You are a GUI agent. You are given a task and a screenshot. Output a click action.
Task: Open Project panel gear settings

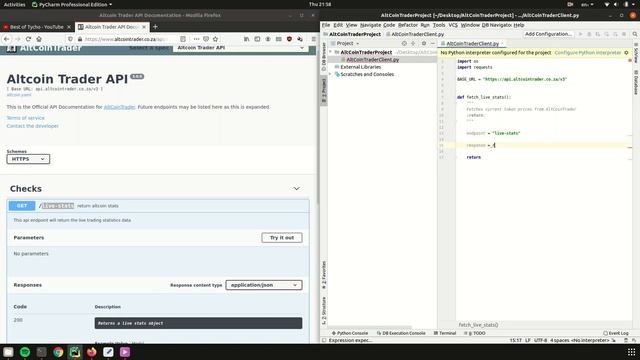pos(424,43)
